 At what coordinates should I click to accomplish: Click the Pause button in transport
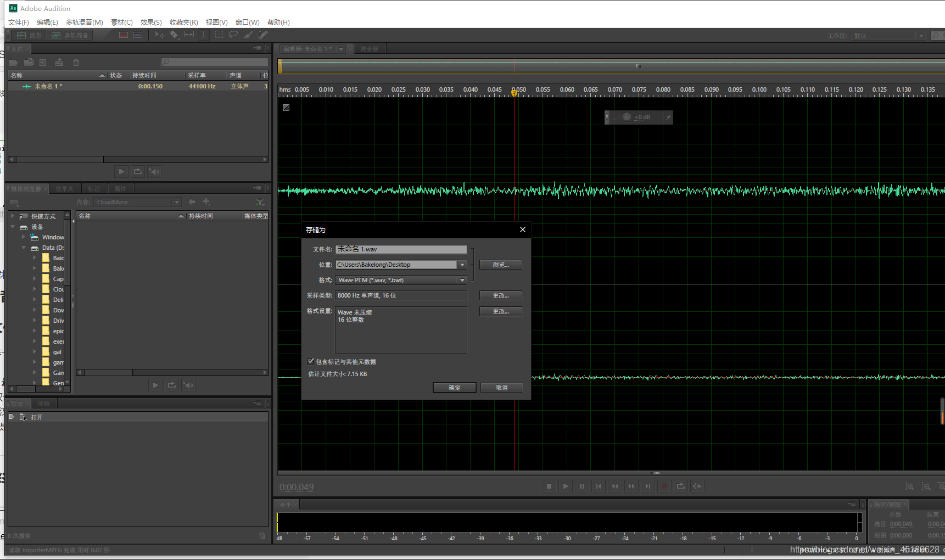pos(582,486)
